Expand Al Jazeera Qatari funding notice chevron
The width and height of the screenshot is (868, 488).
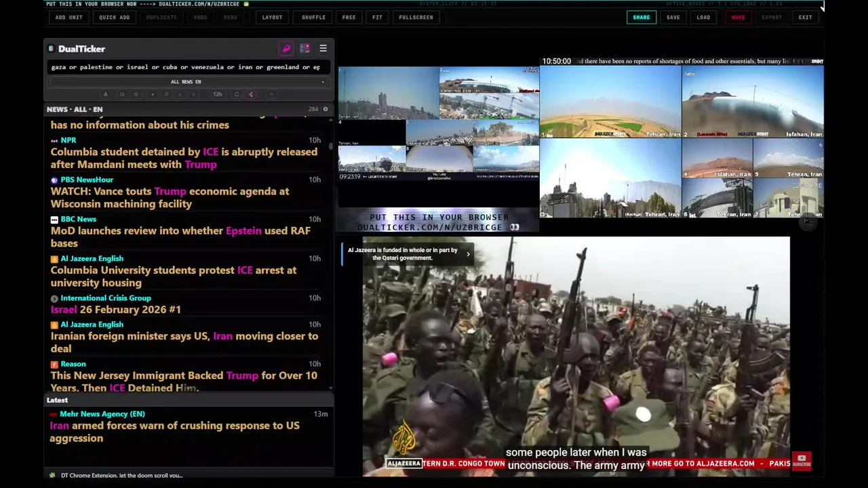(x=468, y=254)
